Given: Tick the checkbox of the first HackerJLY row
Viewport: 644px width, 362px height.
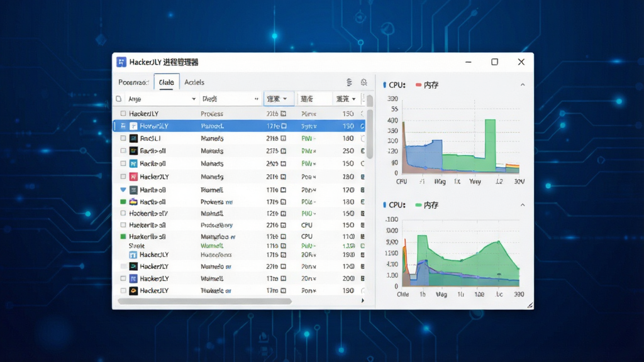Looking at the screenshot, I should click(x=123, y=114).
